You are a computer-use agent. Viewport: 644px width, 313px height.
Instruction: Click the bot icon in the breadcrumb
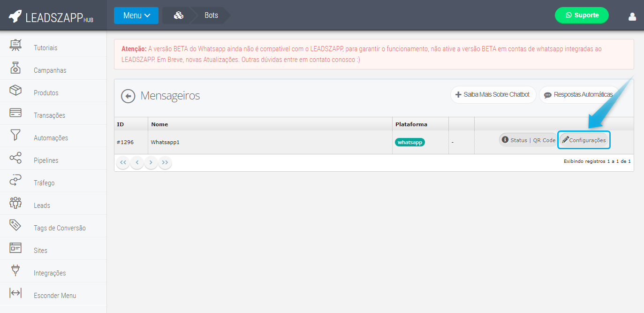[x=178, y=15]
